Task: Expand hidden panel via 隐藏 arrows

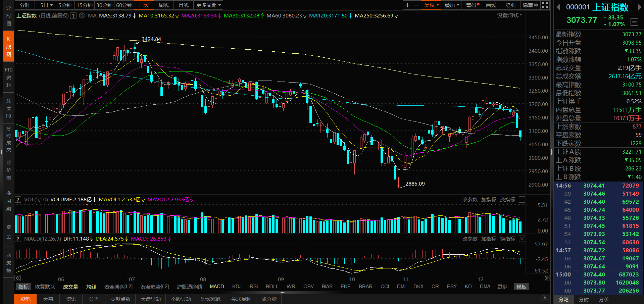Action: click(530, 5)
